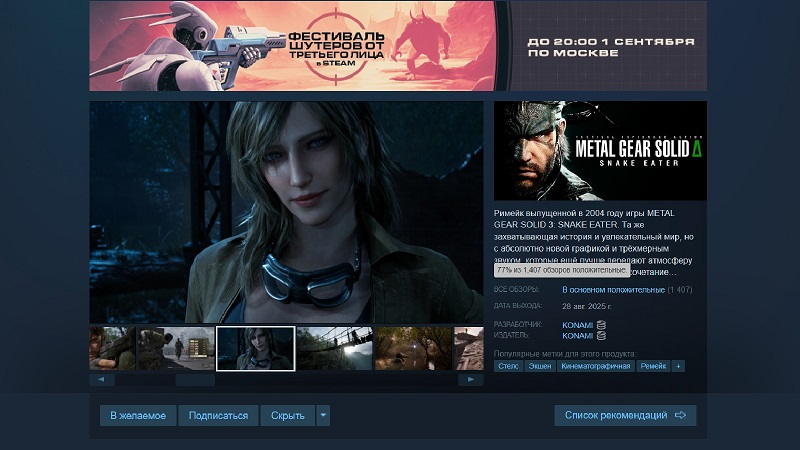This screenshot has height=450, width=800.
Task: Click the database icon next to developer KONAMI
Action: click(602, 325)
